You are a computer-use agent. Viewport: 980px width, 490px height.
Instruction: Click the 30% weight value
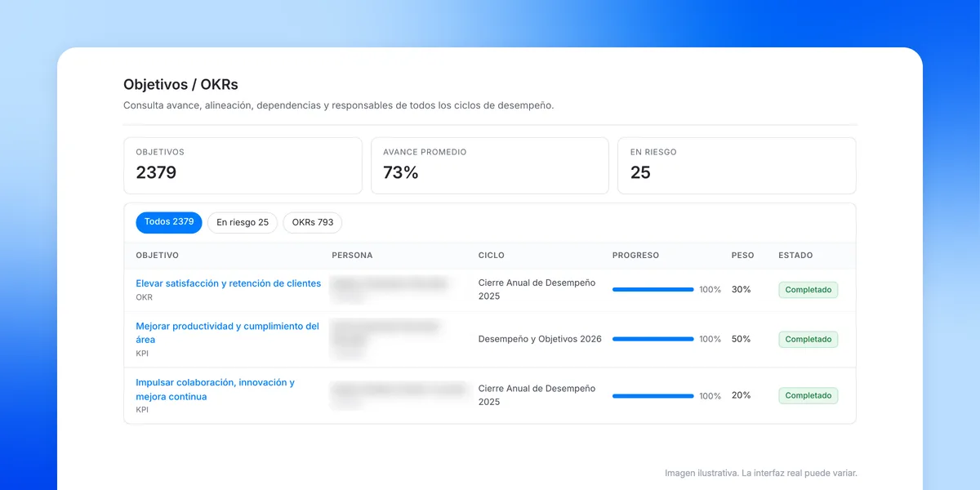pos(742,289)
